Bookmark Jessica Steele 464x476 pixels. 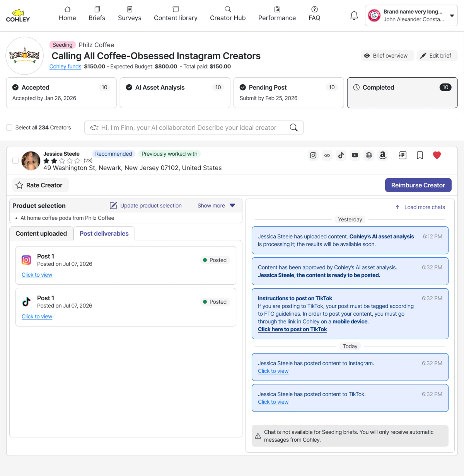420,155
